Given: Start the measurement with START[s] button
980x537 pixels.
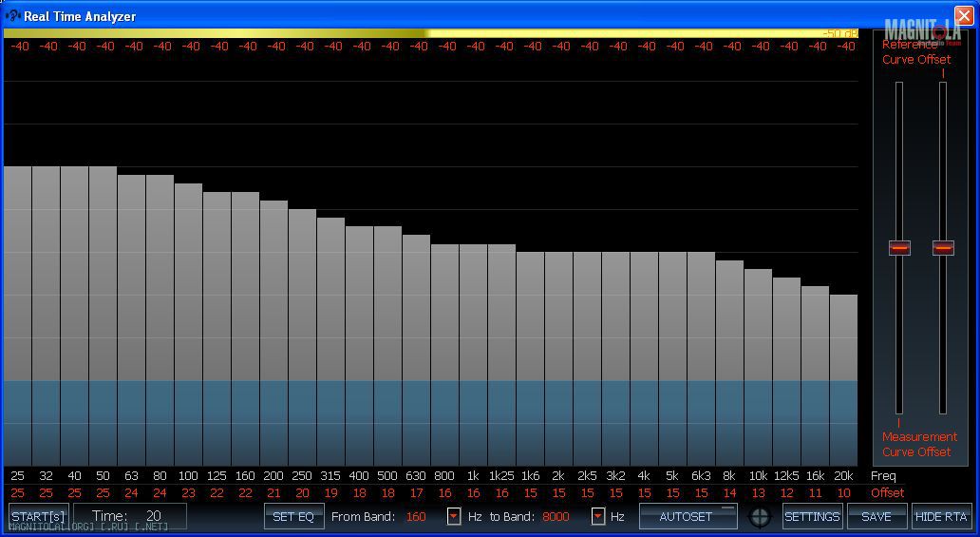Looking at the screenshot, I should click(x=39, y=516).
